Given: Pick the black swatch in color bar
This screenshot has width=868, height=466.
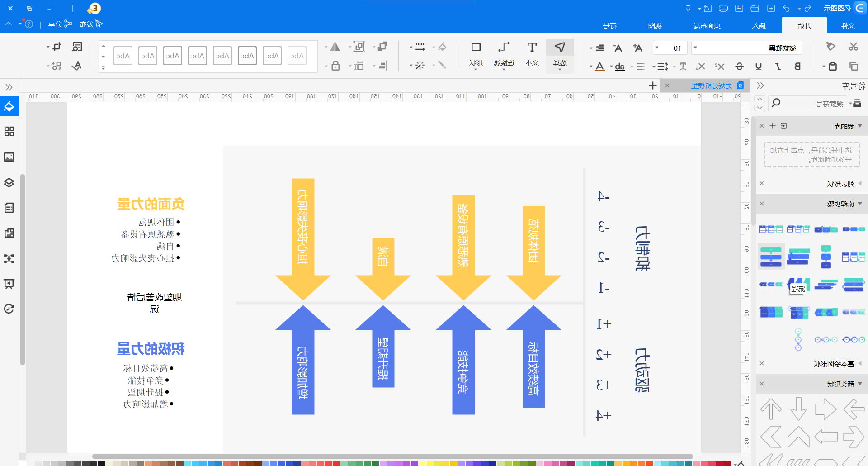Looking at the screenshot, I should pyautogui.click(x=101, y=463).
